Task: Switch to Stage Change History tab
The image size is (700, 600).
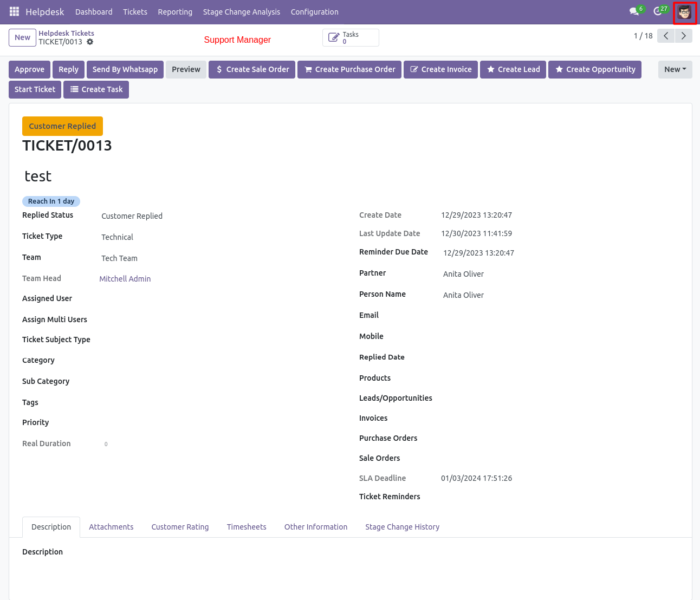Action: tap(402, 527)
